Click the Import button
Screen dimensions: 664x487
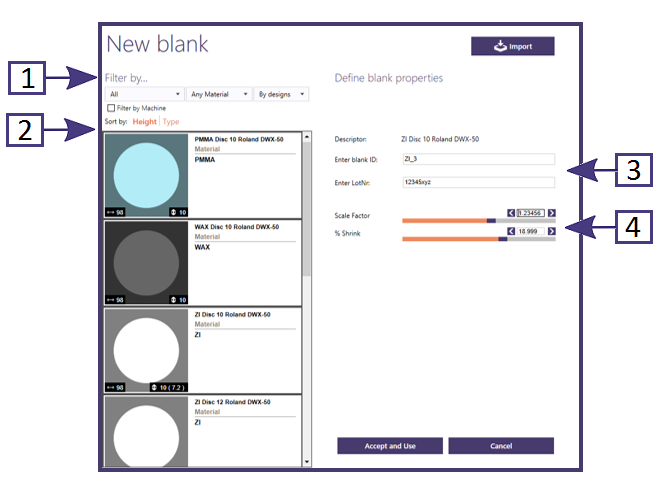point(512,46)
